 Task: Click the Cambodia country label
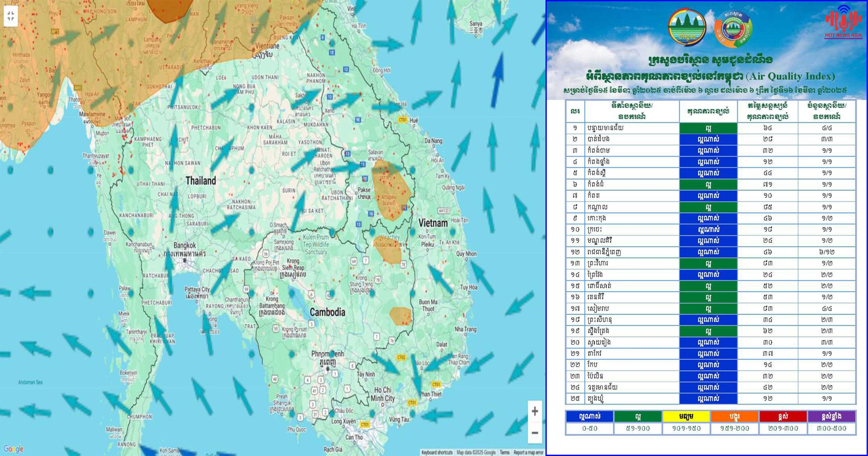tap(328, 312)
